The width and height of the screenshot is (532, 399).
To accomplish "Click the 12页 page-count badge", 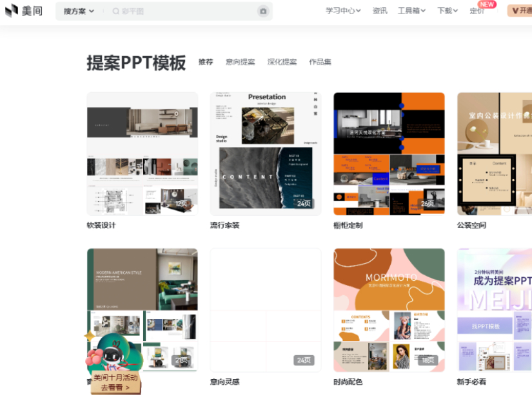I will pos(181,203).
